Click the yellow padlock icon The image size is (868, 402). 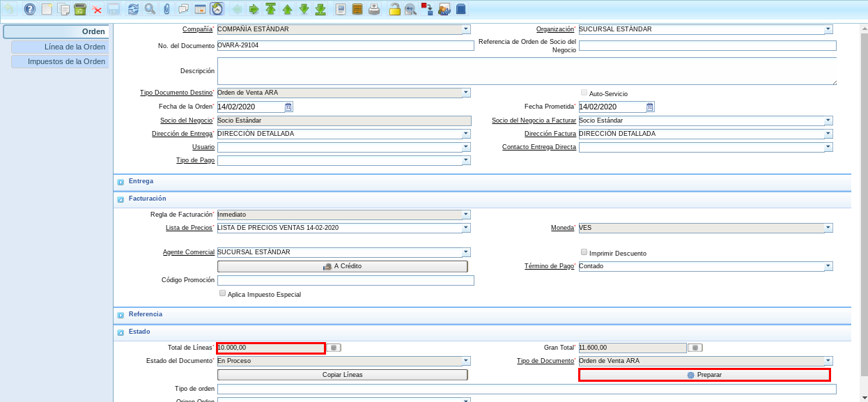coord(394,9)
